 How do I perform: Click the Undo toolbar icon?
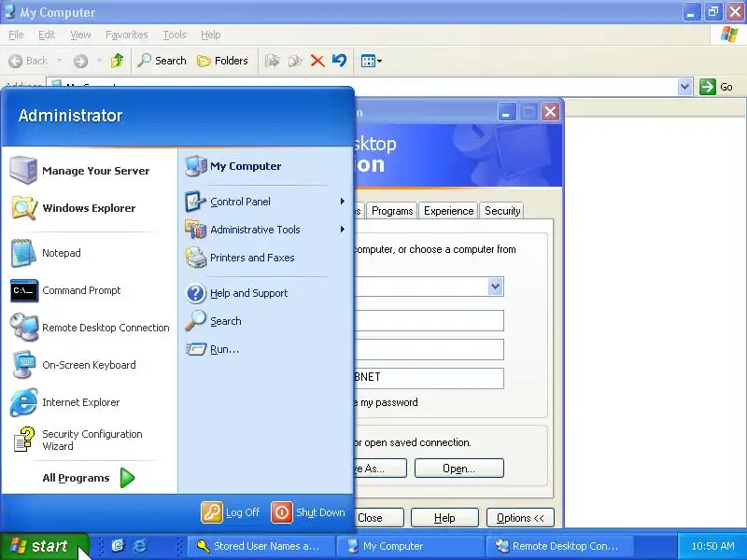point(339,61)
